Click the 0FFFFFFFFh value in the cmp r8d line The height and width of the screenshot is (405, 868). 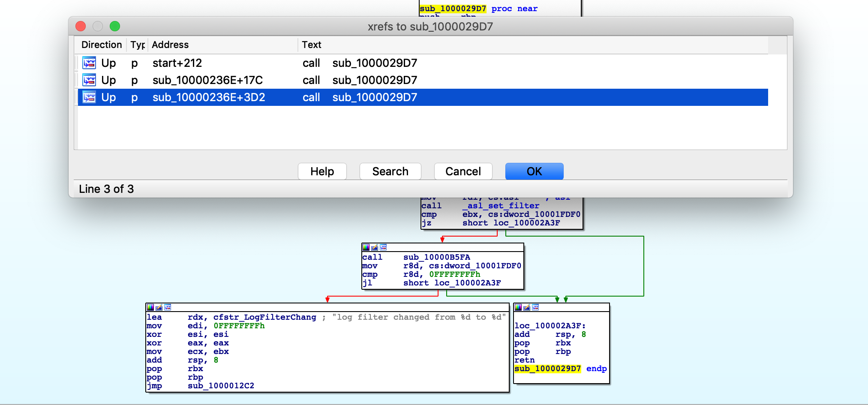455,274
